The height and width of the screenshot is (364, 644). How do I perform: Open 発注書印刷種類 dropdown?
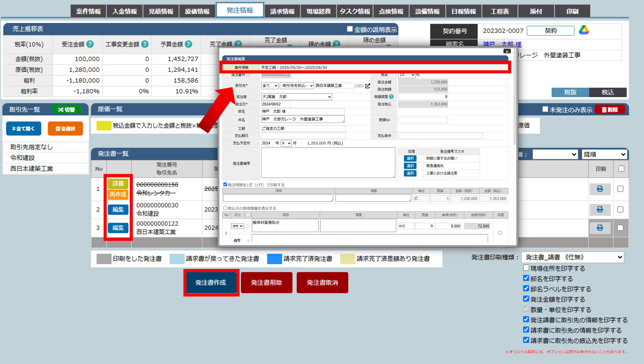click(x=572, y=257)
